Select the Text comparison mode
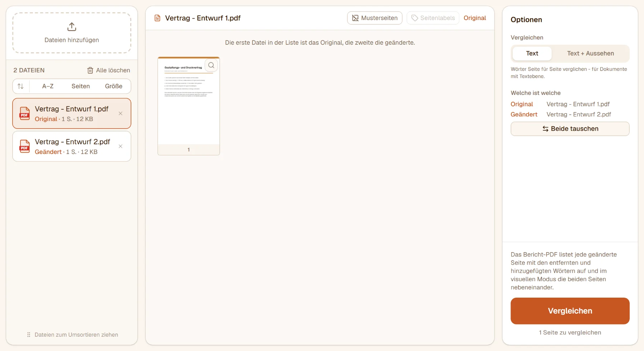This screenshot has height=351, width=644. click(x=532, y=53)
